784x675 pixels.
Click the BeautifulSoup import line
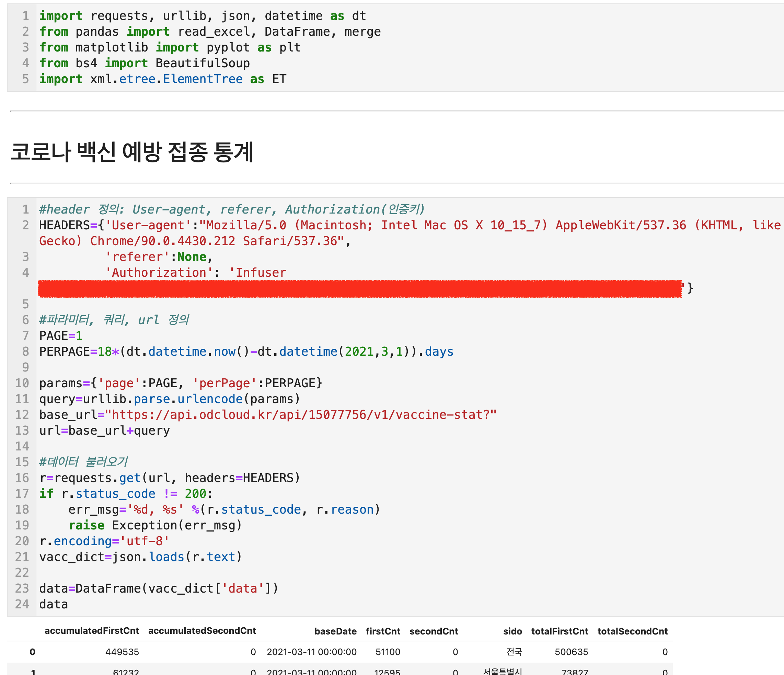(145, 63)
